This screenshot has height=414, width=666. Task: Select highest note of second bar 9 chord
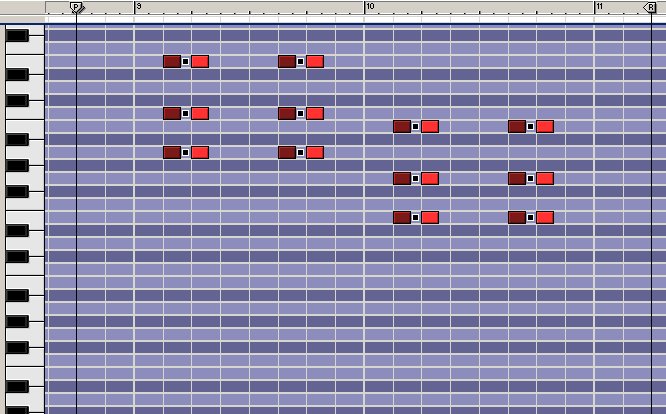click(x=287, y=62)
